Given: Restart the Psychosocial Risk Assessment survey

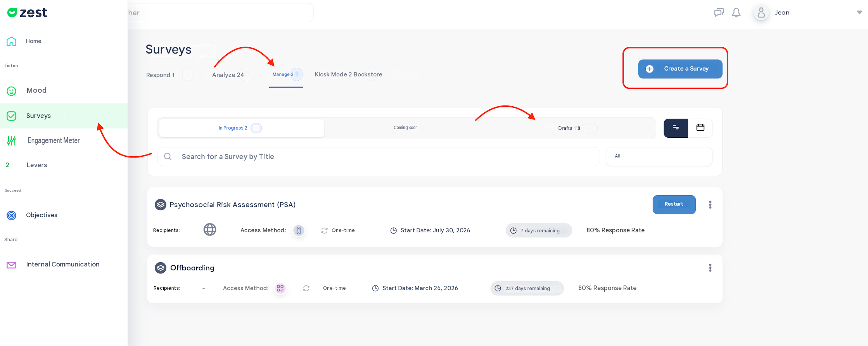Looking at the screenshot, I should 674,204.
